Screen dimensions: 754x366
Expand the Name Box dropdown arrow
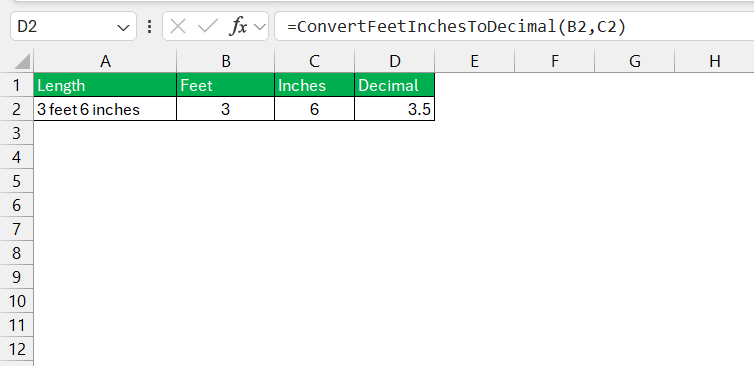[x=123, y=27]
